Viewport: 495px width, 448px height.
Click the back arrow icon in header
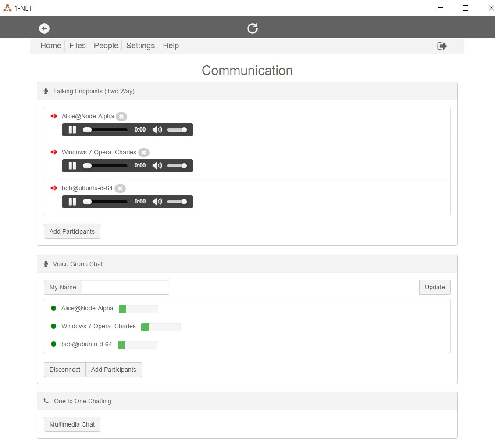(44, 28)
